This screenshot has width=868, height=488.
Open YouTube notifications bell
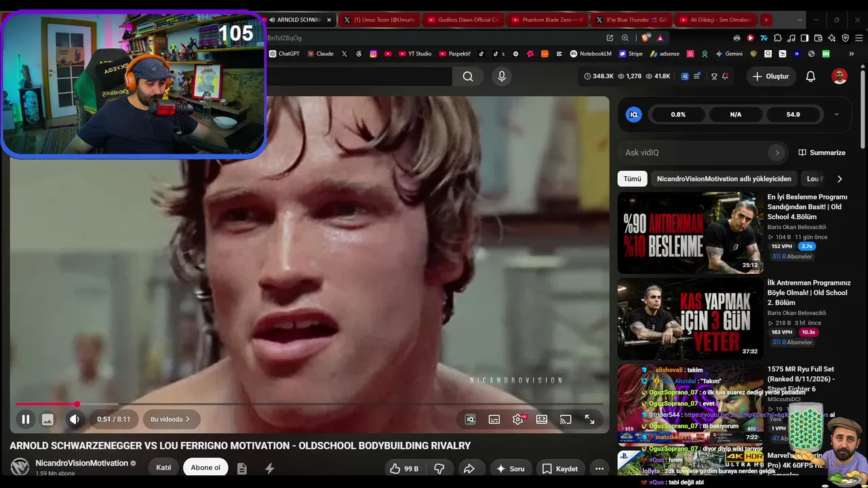(810, 77)
